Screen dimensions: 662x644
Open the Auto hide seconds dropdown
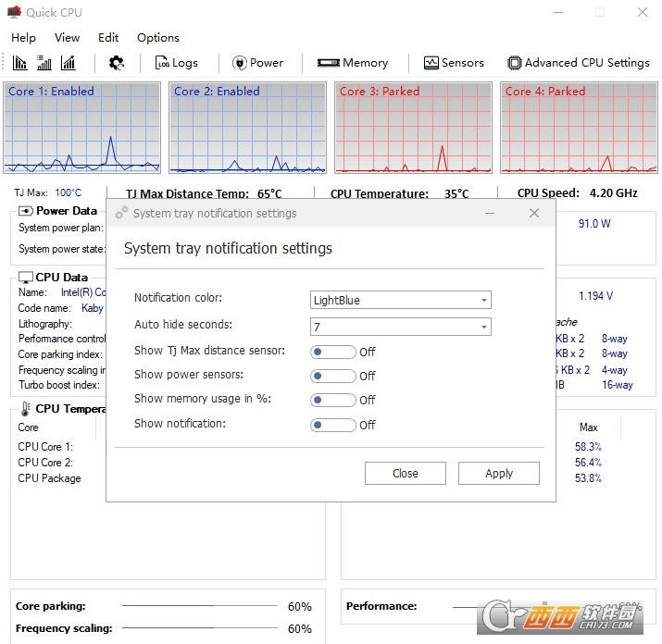[x=400, y=327]
